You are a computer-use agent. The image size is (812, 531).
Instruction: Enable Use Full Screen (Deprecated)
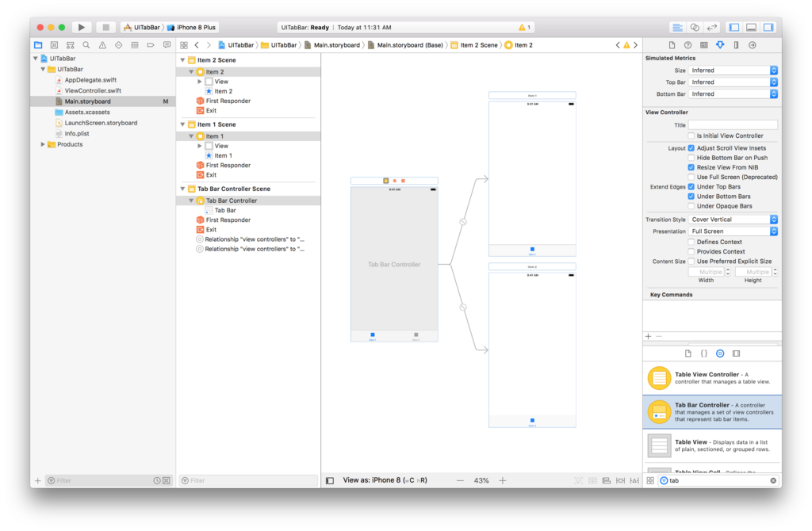coord(691,177)
